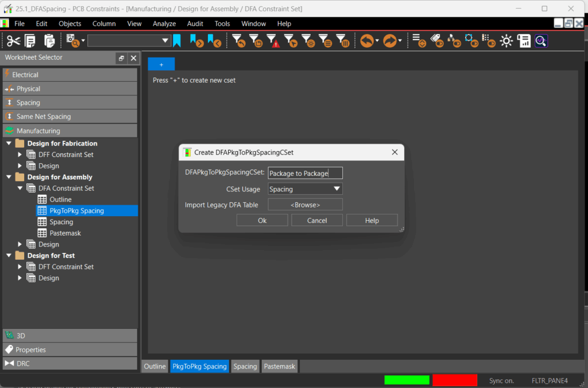Open the CSet Usage dropdown showing Spacing
Screen dimensions: 588x388
tap(305, 189)
